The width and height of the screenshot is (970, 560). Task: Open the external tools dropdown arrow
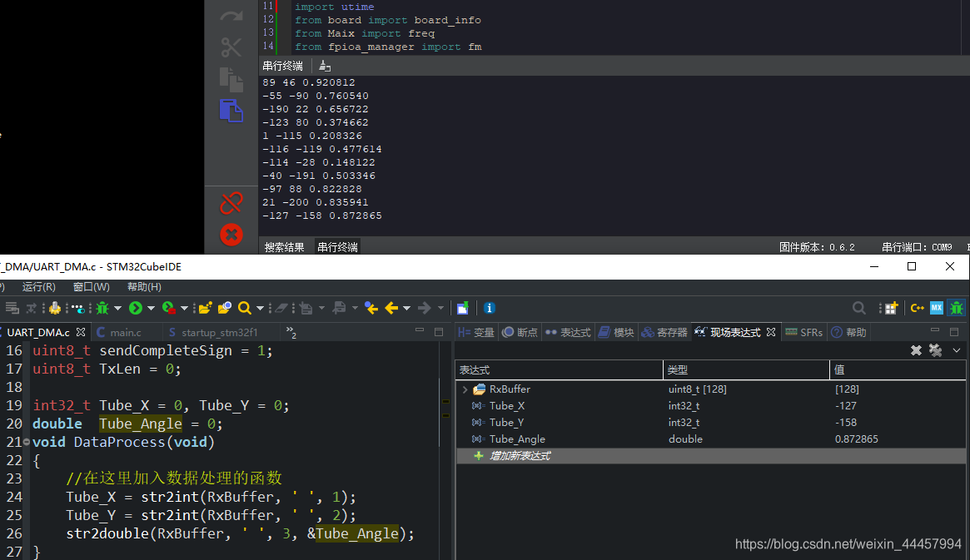184,308
